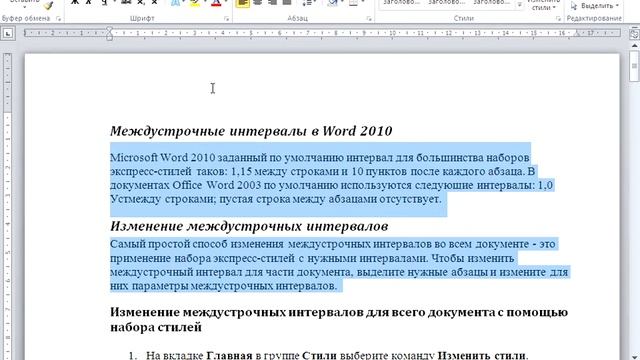Click the paragraph starting 'Самый простой способ'

pyautogui.click(x=339, y=265)
